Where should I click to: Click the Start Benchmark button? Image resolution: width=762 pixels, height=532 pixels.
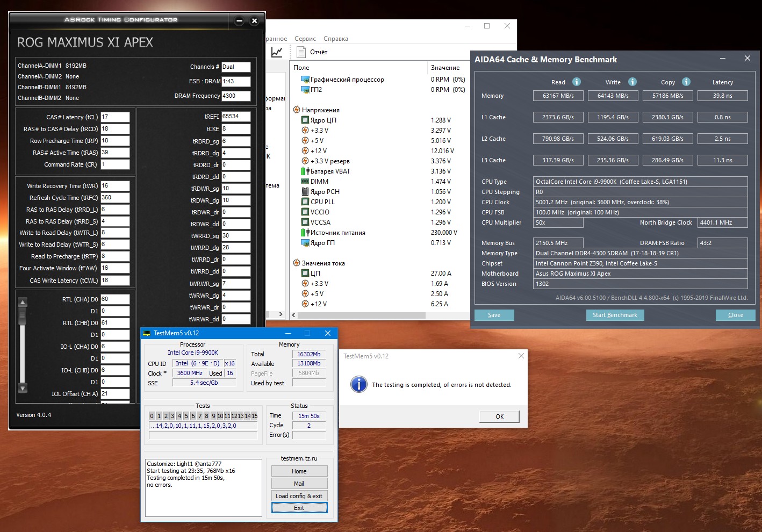(x=615, y=315)
